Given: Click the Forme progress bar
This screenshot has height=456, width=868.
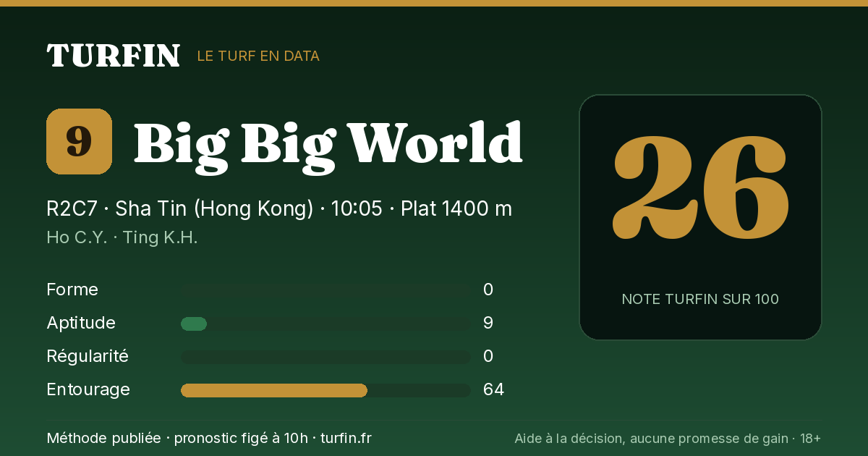Looking at the screenshot, I should pos(325,290).
